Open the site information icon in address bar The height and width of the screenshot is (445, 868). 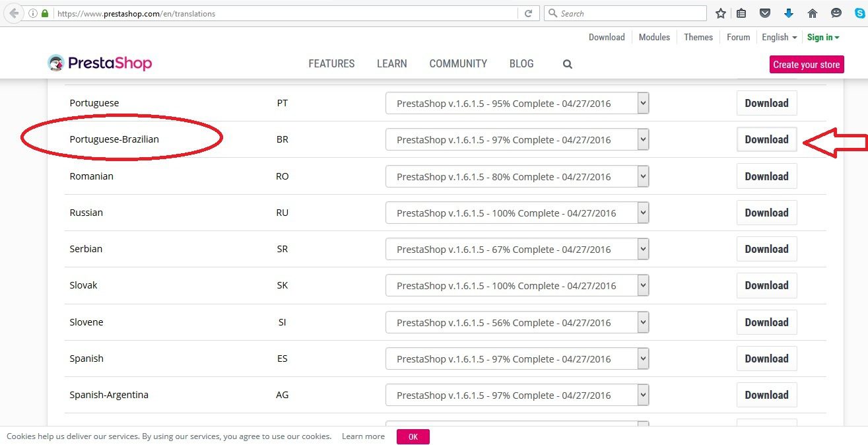click(33, 13)
